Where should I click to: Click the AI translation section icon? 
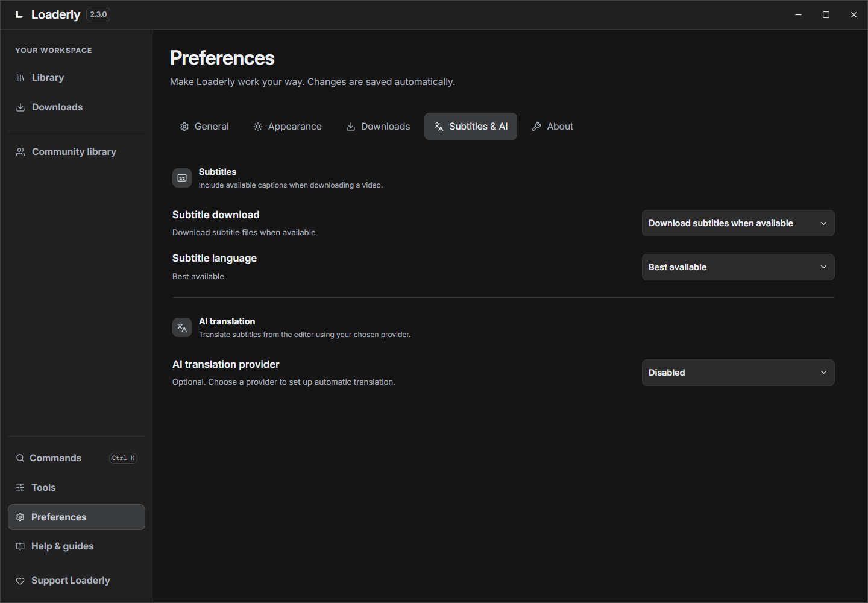coord(182,327)
